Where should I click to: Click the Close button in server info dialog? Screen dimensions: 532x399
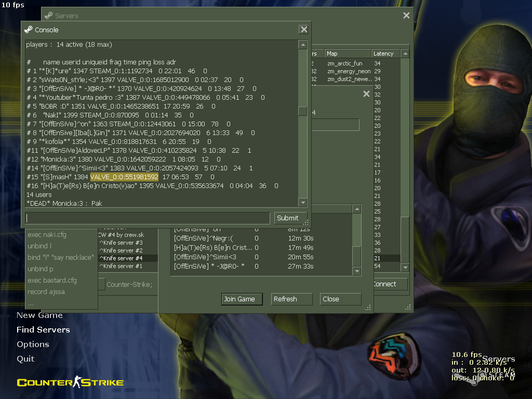[340, 299]
